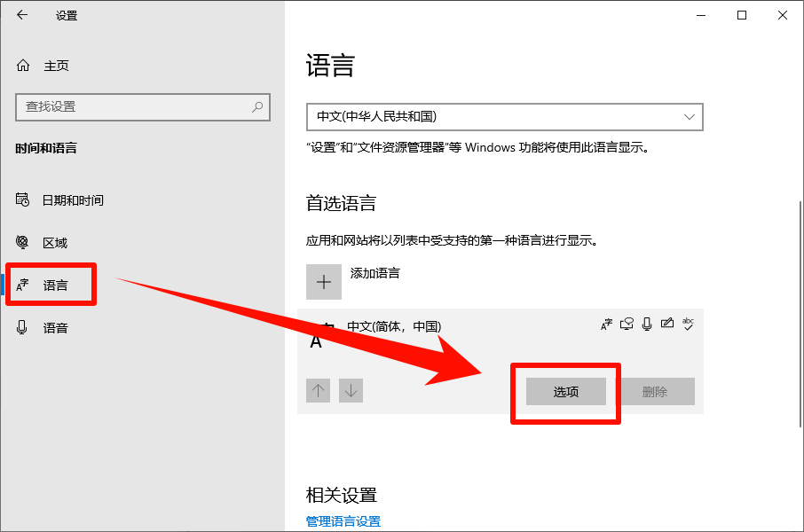The height and width of the screenshot is (532, 804).
Task: Move 中文(简体,中国) down with the down arrow
Action: pyautogui.click(x=351, y=390)
